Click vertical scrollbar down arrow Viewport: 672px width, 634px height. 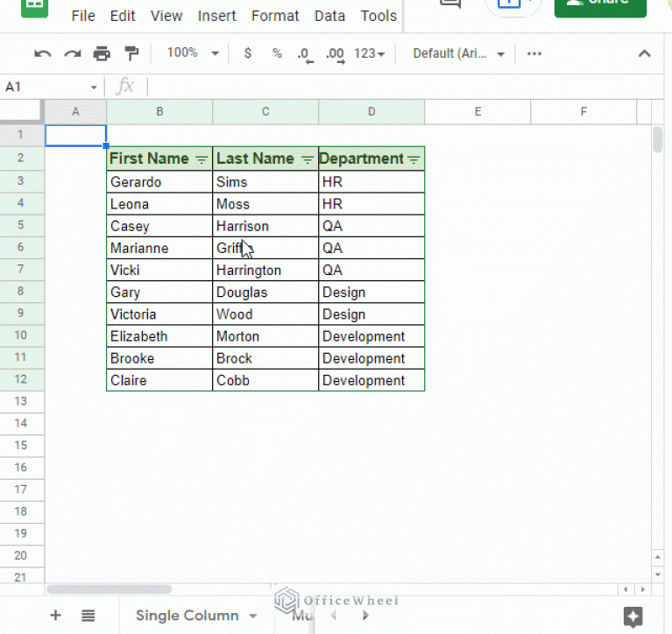pyautogui.click(x=657, y=574)
